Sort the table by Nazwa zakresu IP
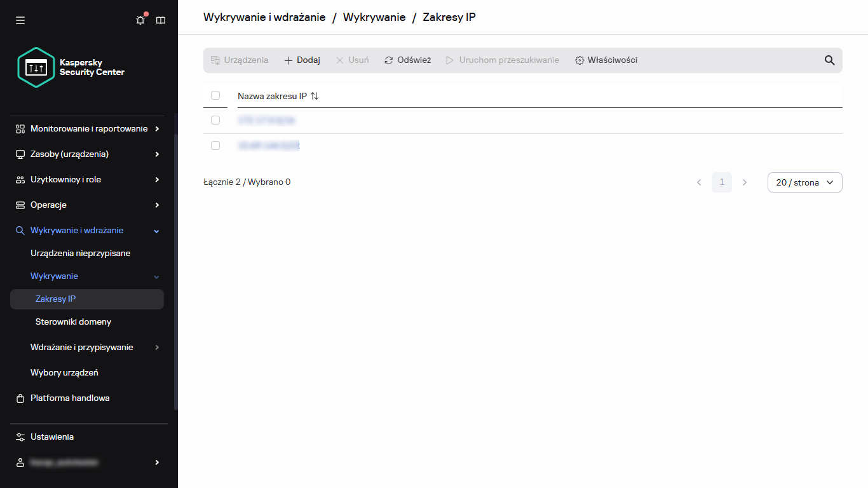This screenshot has height=488, width=868. point(314,95)
